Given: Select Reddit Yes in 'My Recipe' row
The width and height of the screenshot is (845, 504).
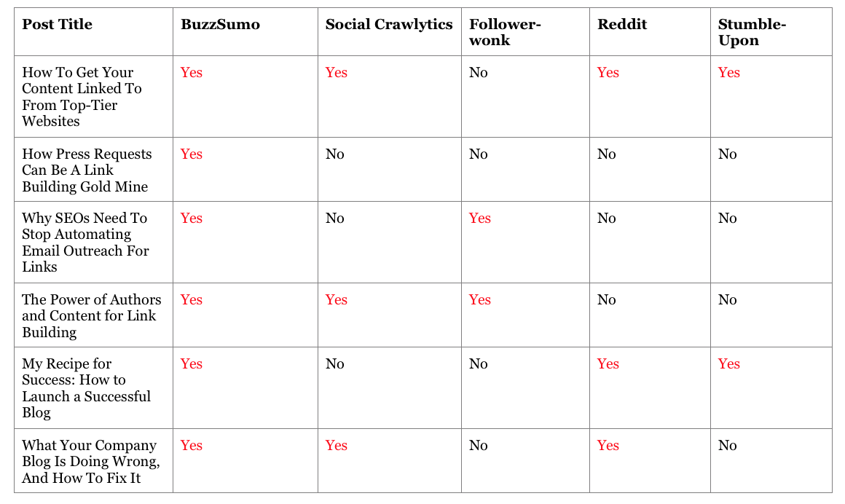Looking at the screenshot, I should click(608, 363).
